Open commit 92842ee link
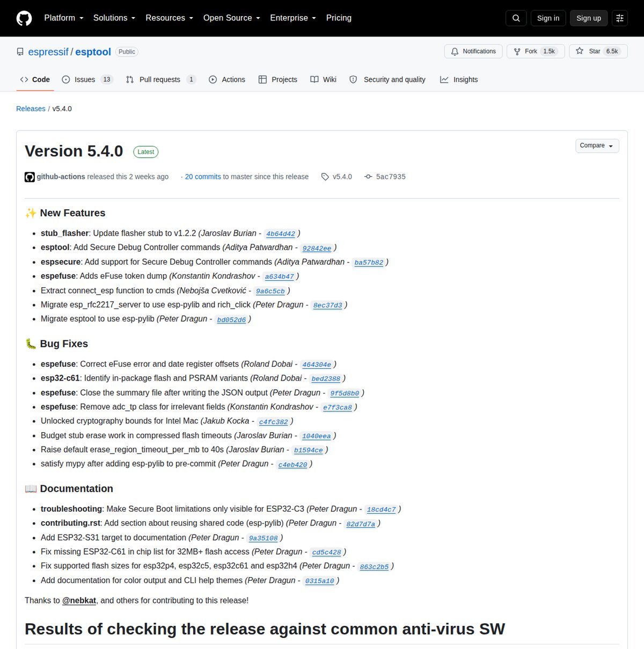The width and height of the screenshot is (644, 649). click(x=317, y=249)
